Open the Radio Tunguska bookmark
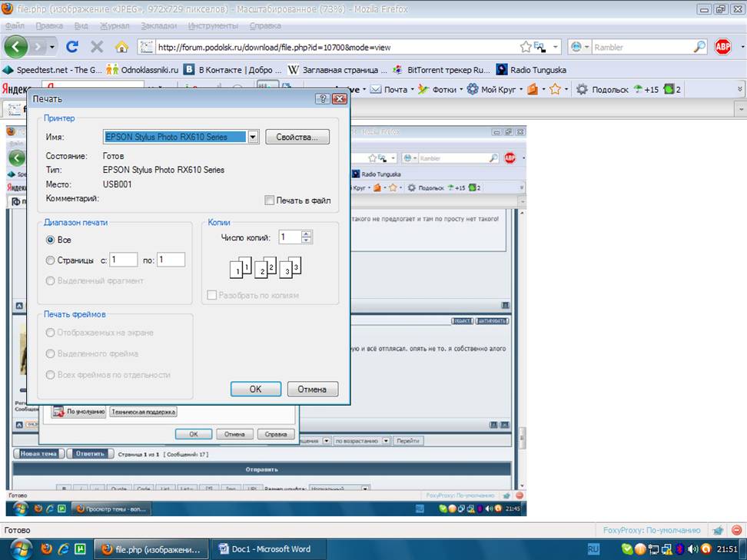Screen dimensions: 747x560 (502, 69)
